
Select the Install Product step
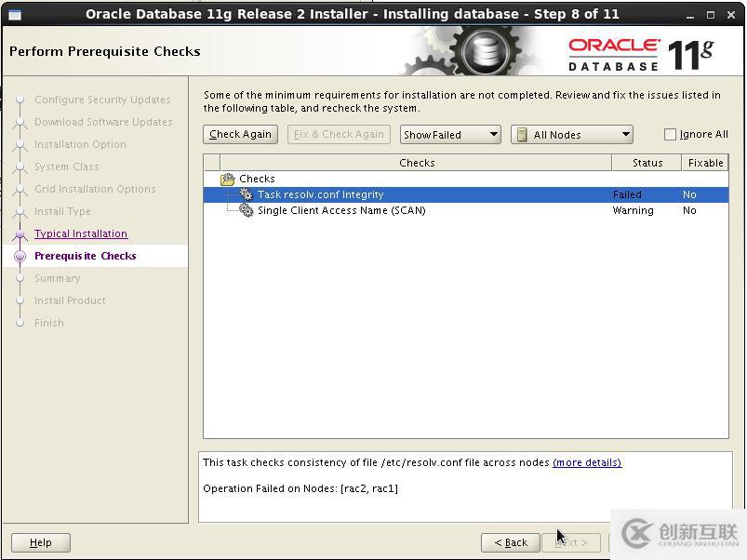point(70,301)
